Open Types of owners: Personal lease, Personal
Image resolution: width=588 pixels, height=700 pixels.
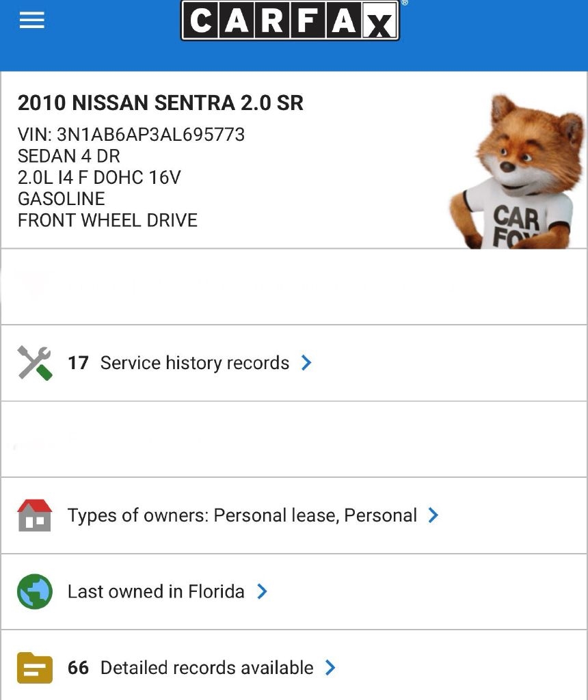coord(242,515)
